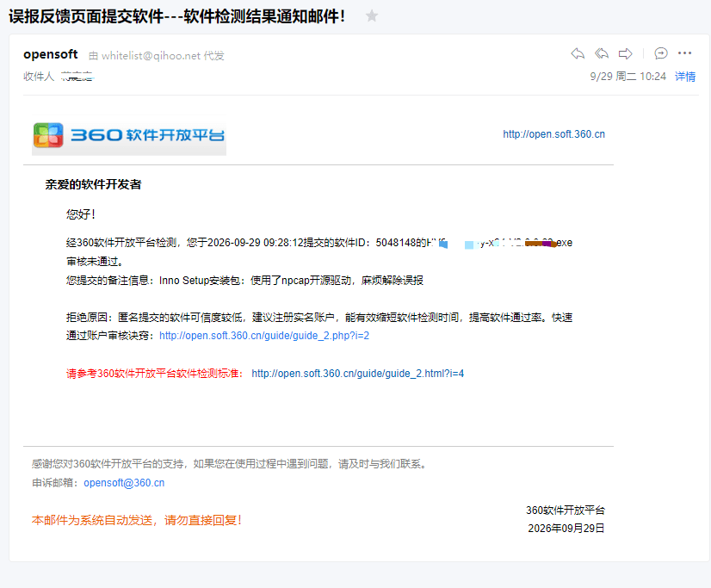Open the guide_2.php?i=2 account review link

coord(264,336)
